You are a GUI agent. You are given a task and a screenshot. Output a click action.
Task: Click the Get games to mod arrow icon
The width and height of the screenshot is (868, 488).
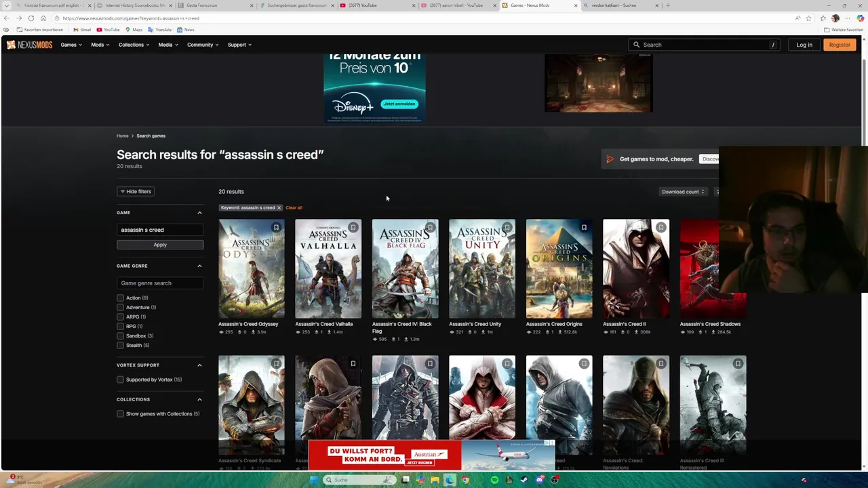(610, 159)
